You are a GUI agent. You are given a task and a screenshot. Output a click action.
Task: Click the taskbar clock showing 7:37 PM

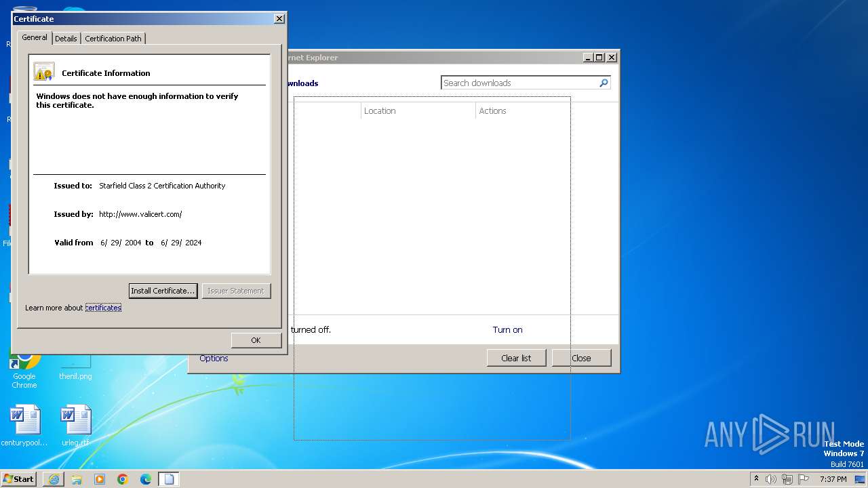[833, 479]
